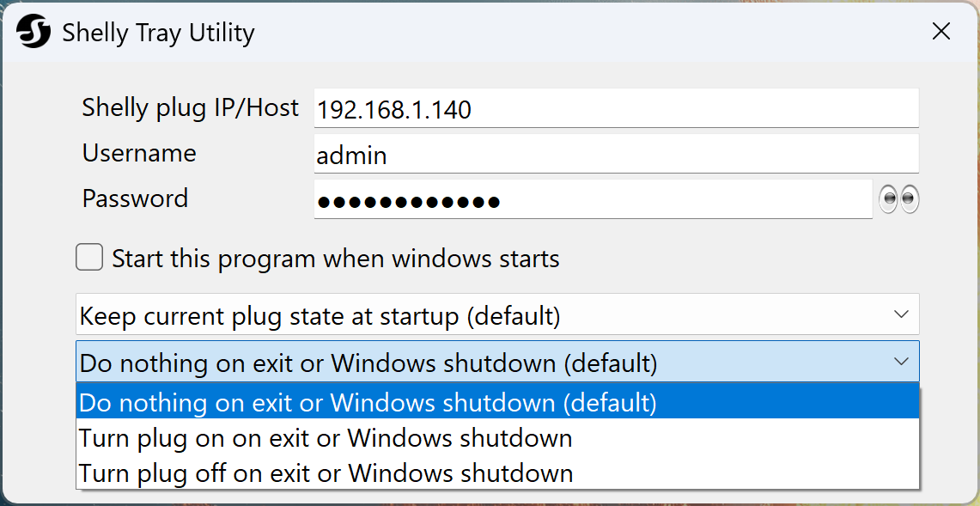Click chevron of the exit action dropdown
This screenshot has height=506, width=980.
tap(901, 362)
